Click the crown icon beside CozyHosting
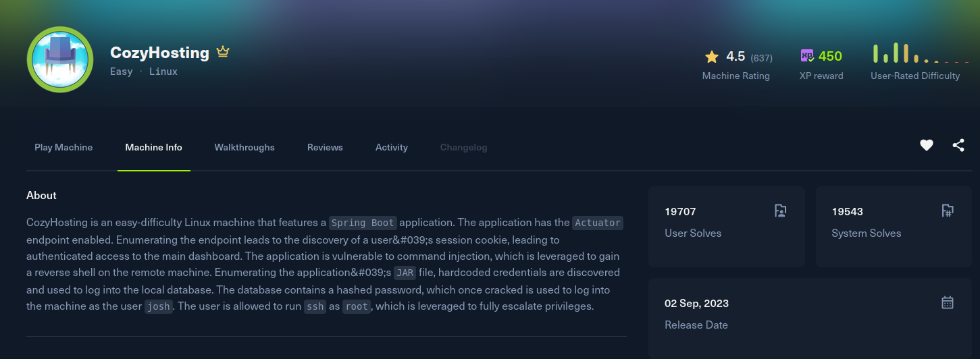Viewport: 980px width, 359px height. (x=223, y=51)
